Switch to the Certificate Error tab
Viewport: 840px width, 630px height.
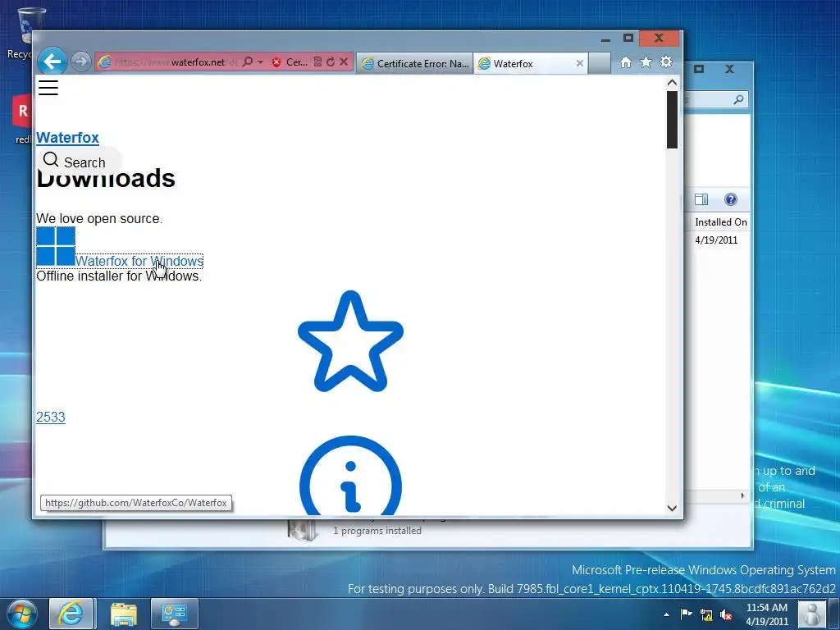414,63
